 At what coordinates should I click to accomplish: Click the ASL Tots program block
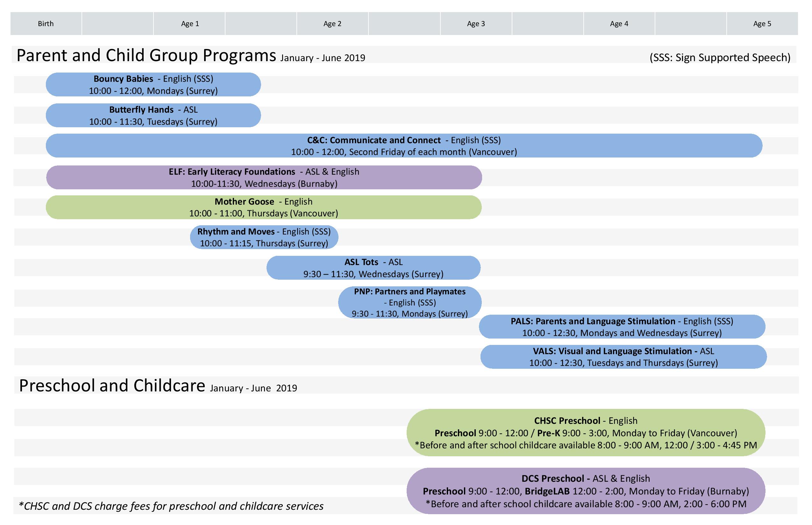pyautogui.click(x=373, y=268)
